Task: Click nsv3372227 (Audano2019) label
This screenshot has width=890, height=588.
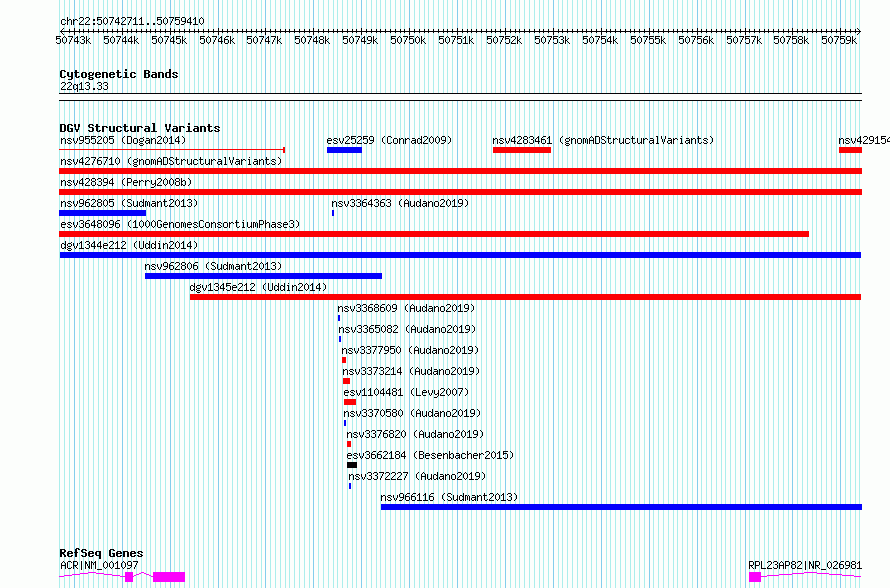Action: click(417, 476)
